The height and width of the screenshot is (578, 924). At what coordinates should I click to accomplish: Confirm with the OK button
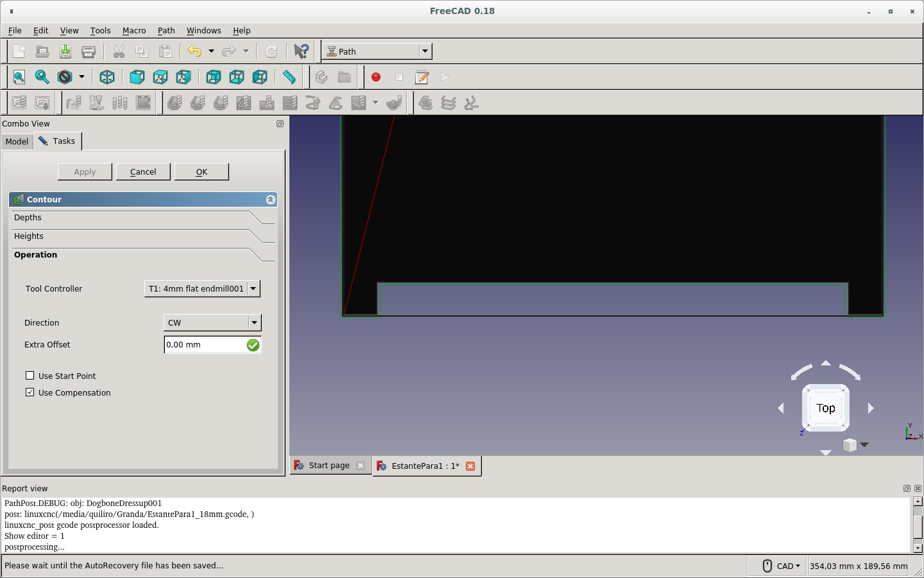[x=201, y=172]
